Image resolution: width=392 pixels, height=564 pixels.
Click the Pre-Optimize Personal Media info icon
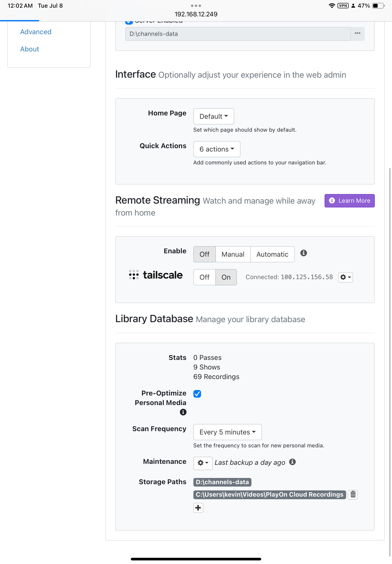[x=183, y=412]
